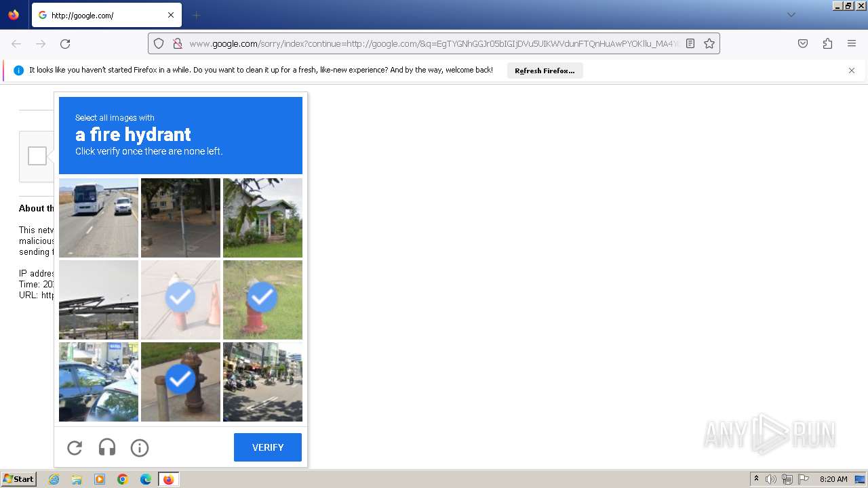868x488 pixels.
Task: Select the bus on road image tile
Action: 98,218
